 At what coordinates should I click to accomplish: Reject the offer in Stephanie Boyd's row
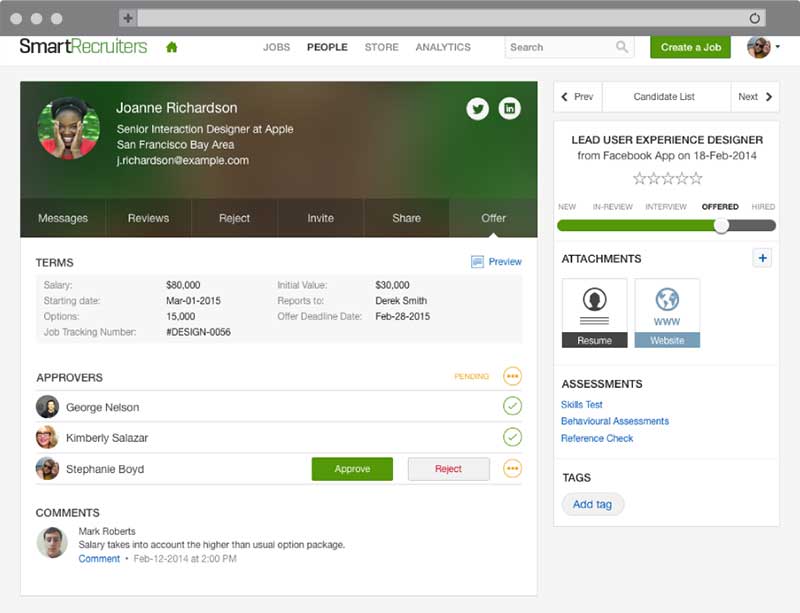click(448, 469)
